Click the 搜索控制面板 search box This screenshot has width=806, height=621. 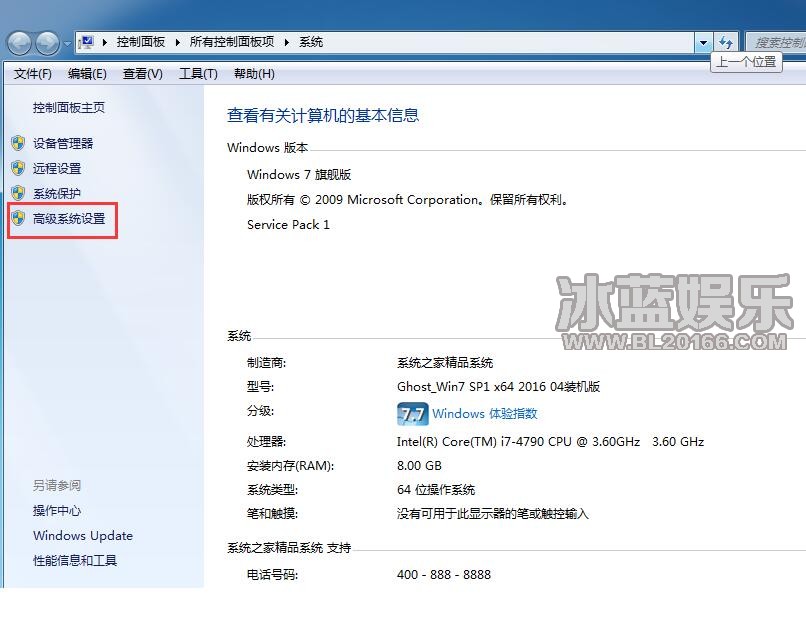pyautogui.click(x=776, y=43)
